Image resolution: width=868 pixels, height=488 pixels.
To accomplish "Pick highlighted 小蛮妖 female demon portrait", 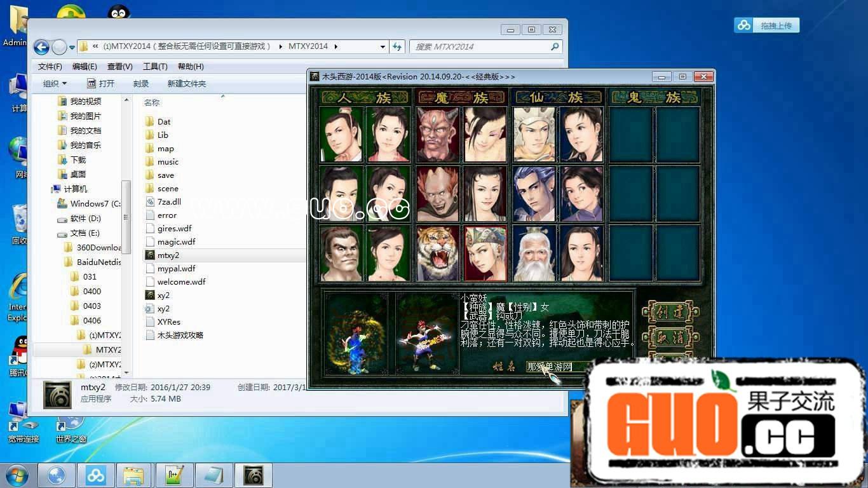I will pos(485,254).
